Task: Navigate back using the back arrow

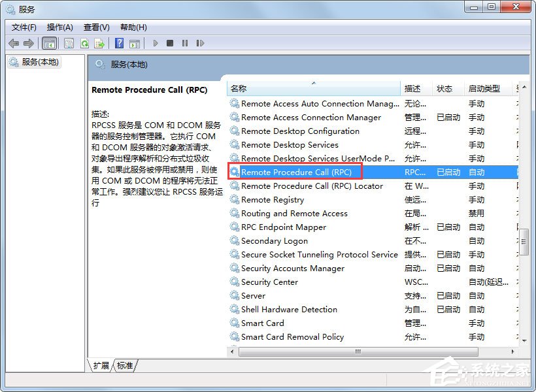Action: (14, 43)
